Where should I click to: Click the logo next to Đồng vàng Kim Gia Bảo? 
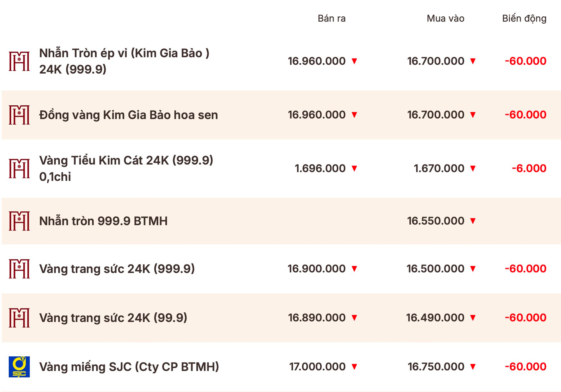pyautogui.click(x=19, y=115)
